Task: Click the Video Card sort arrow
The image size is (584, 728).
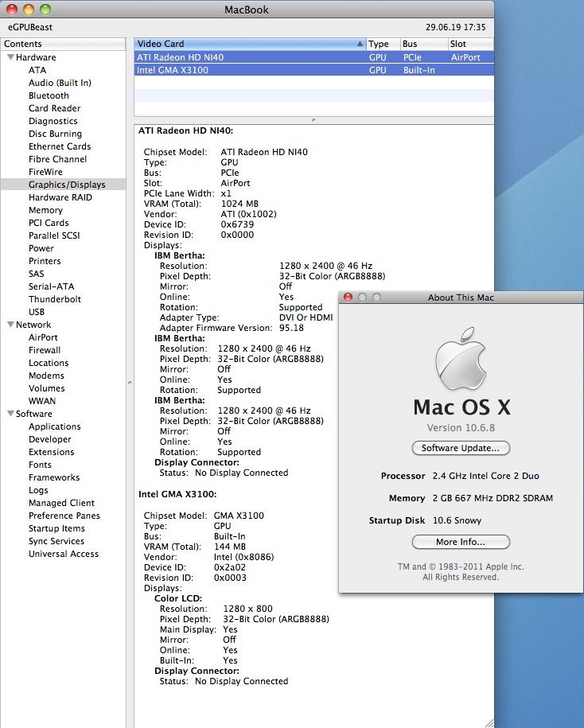Action: pos(360,44)
